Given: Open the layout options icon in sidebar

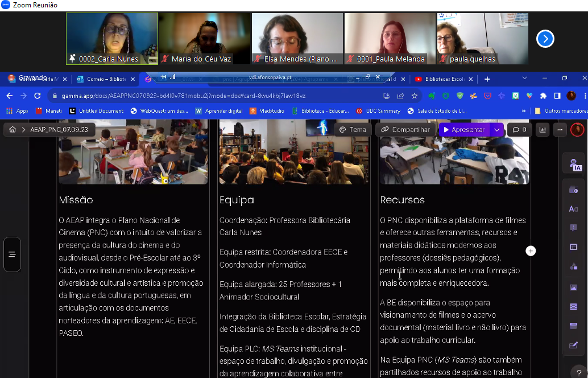Looking at the screenshot, I should (x=573, y=247).
